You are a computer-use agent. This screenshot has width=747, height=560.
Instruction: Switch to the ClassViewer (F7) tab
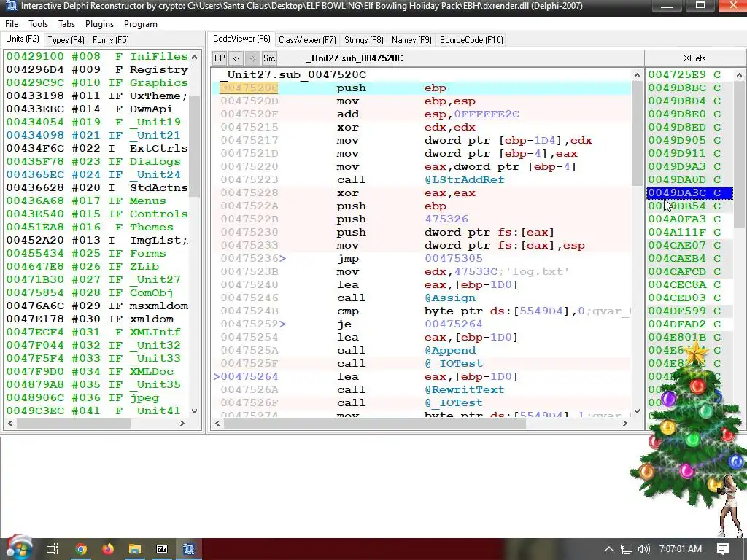307,40
